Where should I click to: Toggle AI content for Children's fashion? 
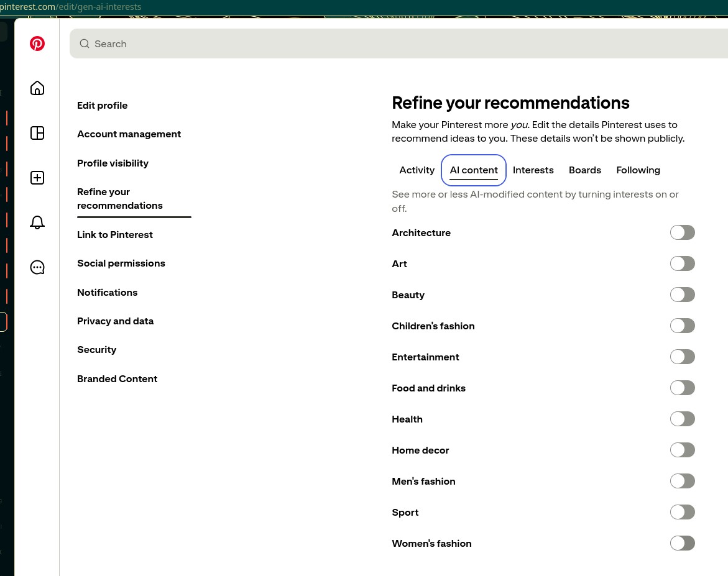(682, 326)
